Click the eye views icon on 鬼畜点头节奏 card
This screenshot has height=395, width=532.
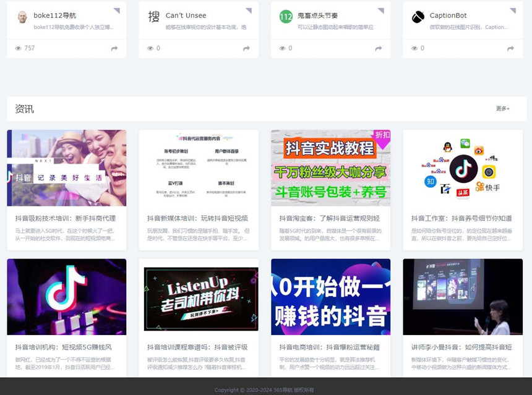tap(282, 48)
